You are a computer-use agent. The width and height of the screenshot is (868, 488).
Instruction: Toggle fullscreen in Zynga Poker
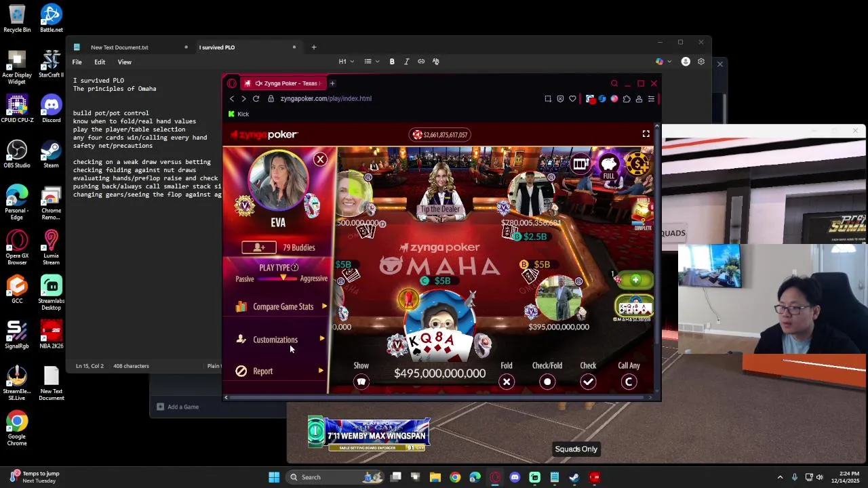click(x=646, y=134)
